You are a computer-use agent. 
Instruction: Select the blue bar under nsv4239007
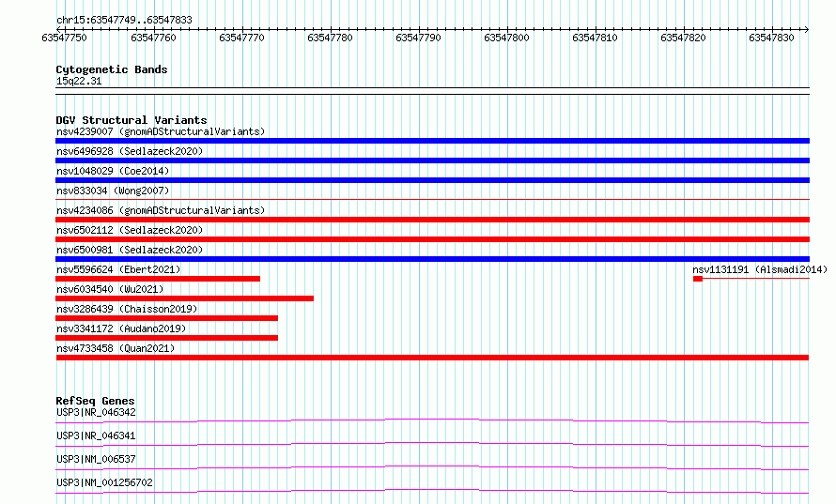[x=432, y=141]
